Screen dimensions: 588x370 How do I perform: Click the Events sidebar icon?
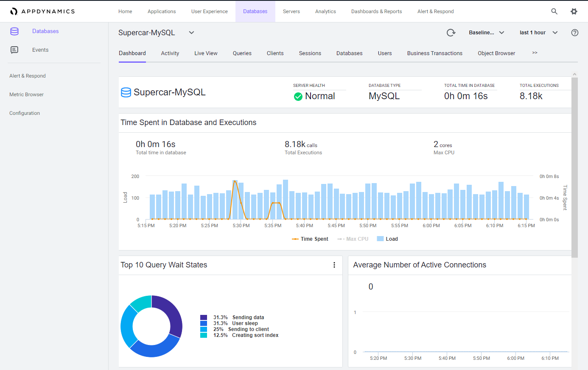pos(14,50)
